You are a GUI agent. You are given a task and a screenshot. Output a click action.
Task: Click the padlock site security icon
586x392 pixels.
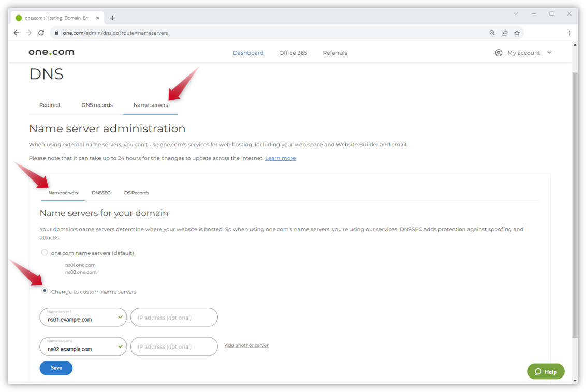point(56,33)
